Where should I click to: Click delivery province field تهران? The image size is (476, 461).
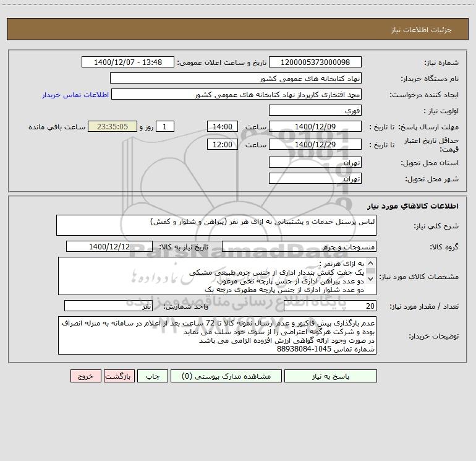click(315, 162)
